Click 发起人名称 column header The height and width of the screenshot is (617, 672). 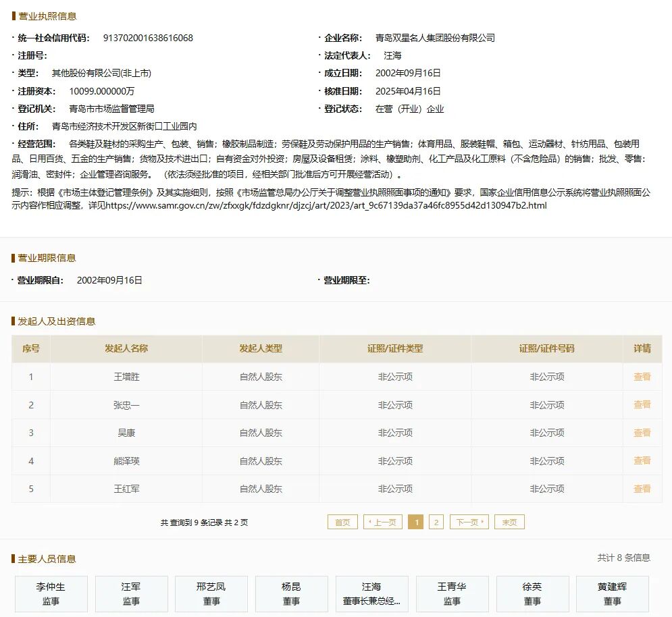[x=126, y=349]
